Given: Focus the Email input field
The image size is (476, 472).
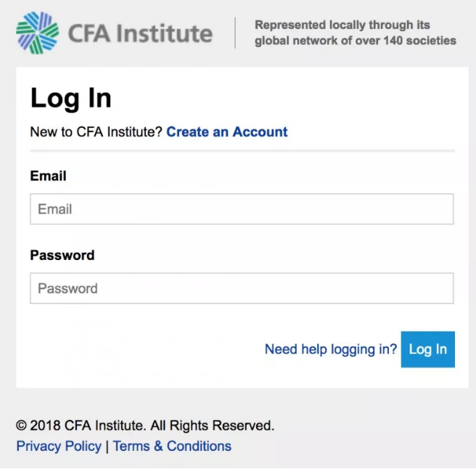Looking at the screenshot, I should (242, 209).
